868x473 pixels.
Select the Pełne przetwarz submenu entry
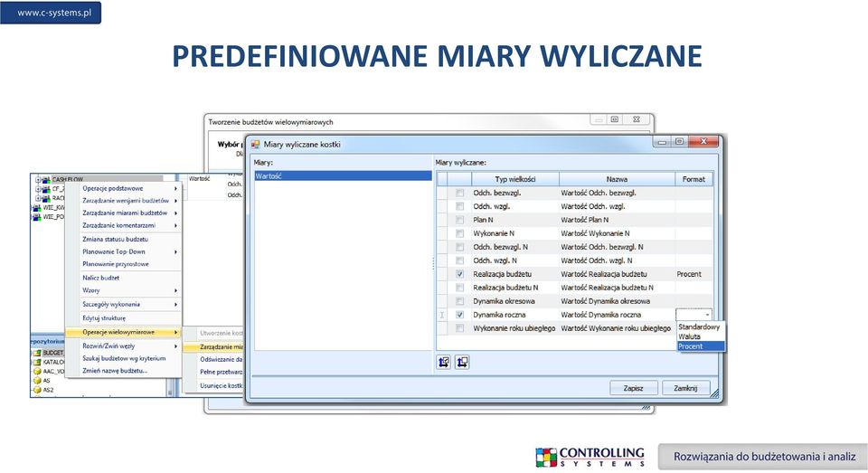214,372
